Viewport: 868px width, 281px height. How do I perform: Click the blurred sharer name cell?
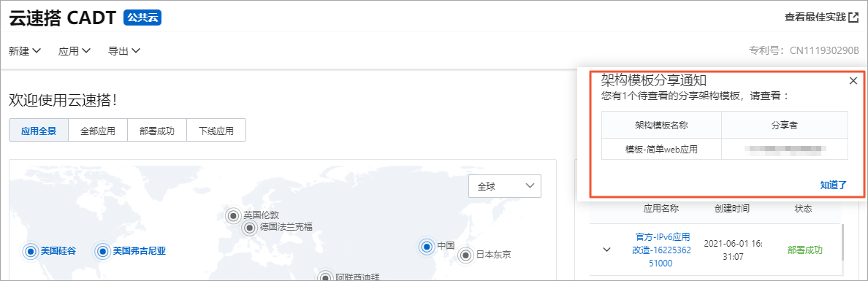pyautogui.click(x=785, y=149)
